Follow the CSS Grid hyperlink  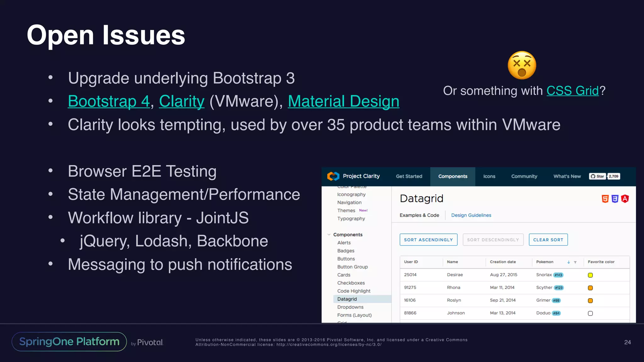[572, 91]
